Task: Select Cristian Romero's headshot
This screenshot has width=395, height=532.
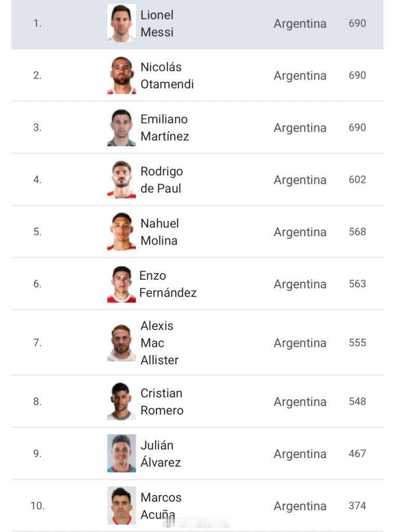Action: point(122,401)
